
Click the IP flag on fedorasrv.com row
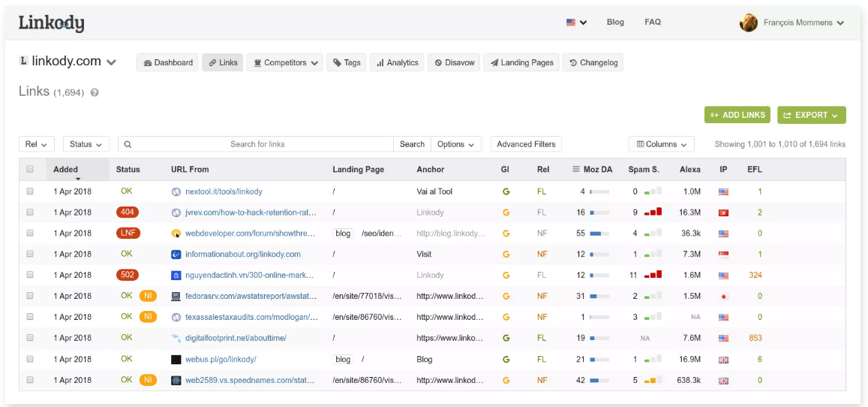point(723,297)
